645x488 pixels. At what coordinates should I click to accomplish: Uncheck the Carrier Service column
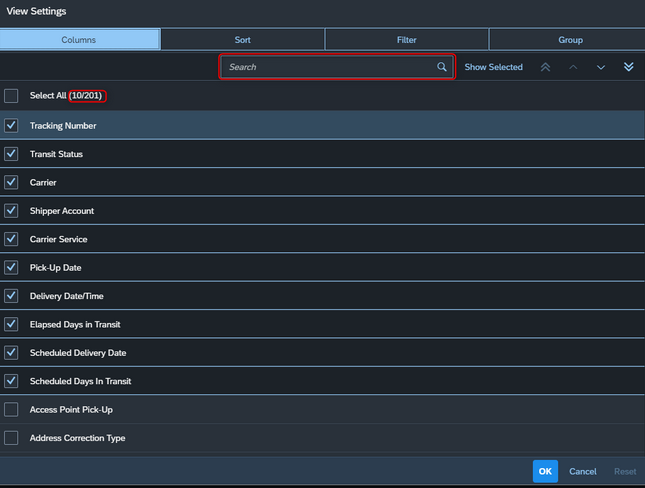pyautogui.click(x=11, y=239)
